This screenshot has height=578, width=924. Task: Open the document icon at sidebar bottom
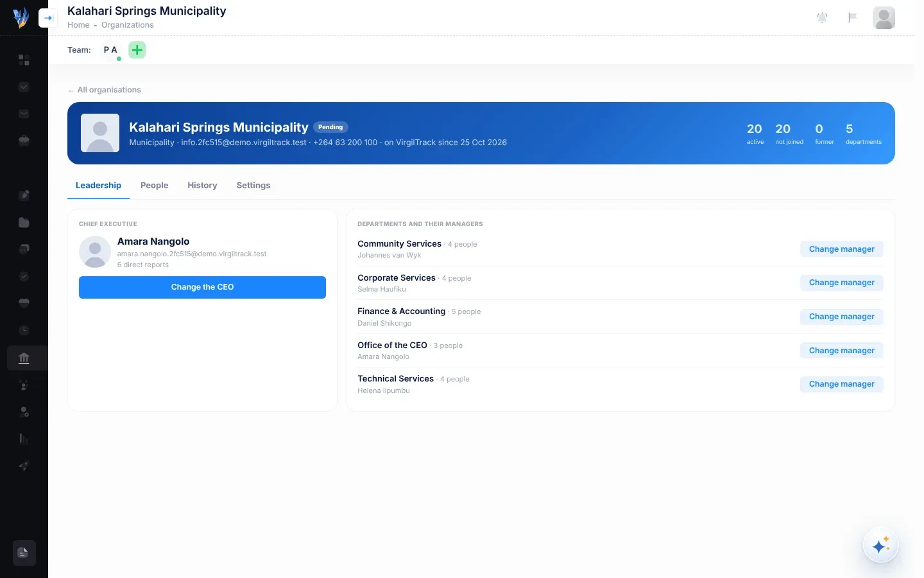[24, 553]
